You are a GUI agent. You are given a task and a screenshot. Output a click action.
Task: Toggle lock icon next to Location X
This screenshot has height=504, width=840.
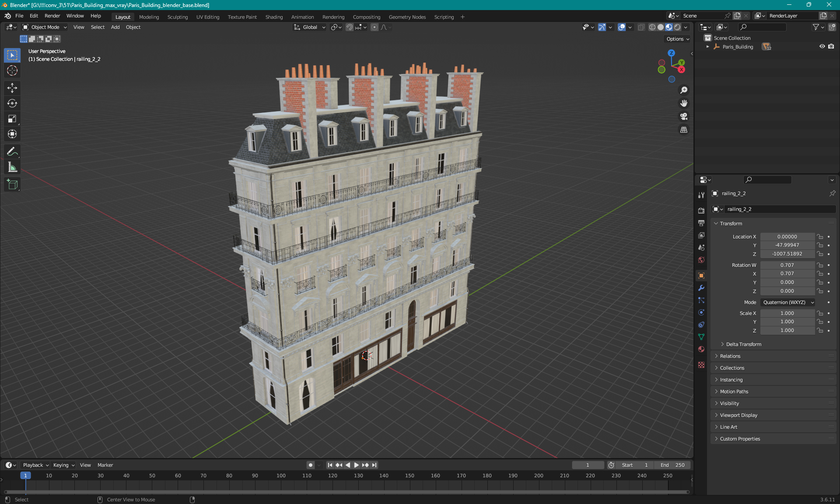coord(821,236)
